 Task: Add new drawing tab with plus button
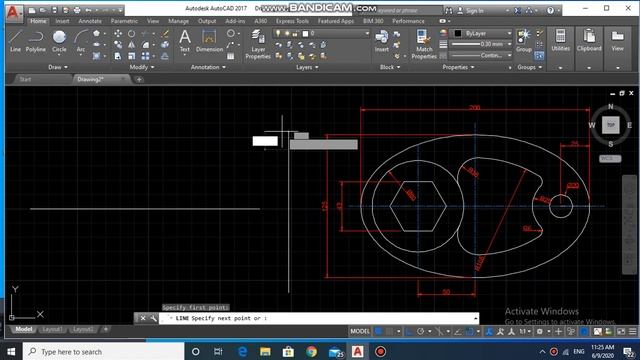(x=139, y=79)
